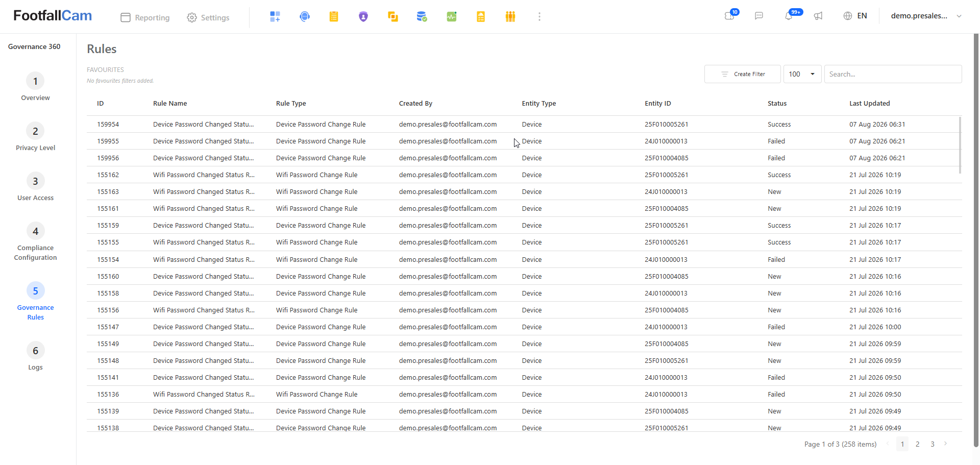Go to step 2 Privacy Level
The image size is (980, 465).
35,137
